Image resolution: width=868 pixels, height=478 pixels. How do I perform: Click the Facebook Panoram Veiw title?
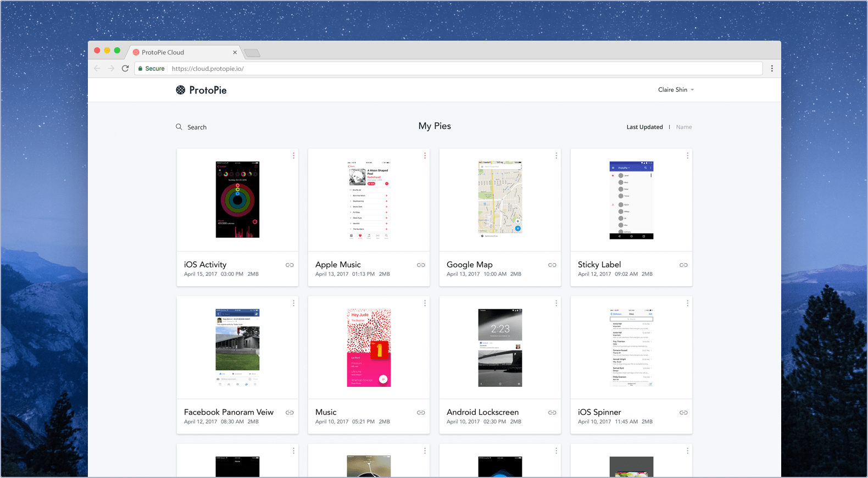click(x=229, y=412)
